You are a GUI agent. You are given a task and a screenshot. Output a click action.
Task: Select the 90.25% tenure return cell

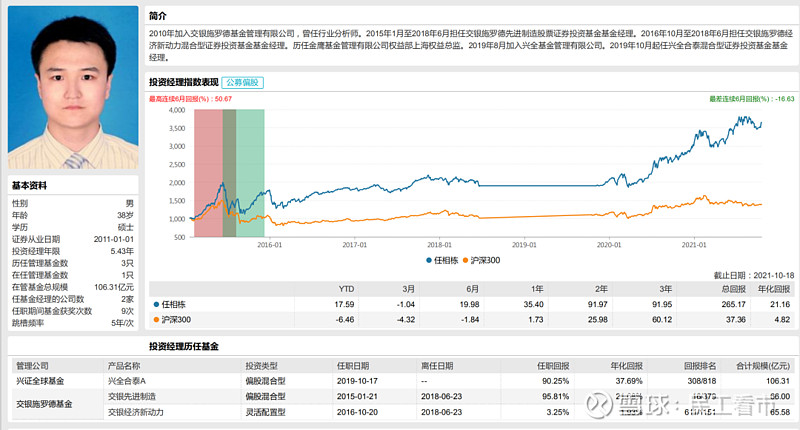coord(556,381)
